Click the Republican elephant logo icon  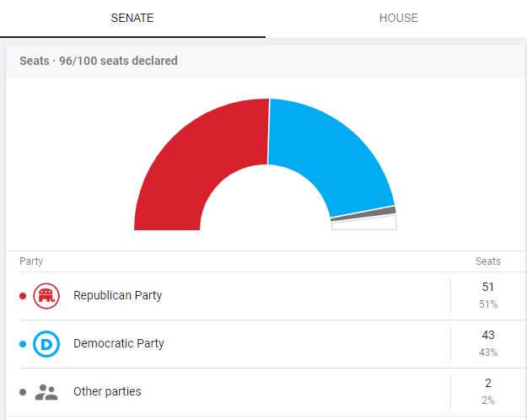(46, 296)
